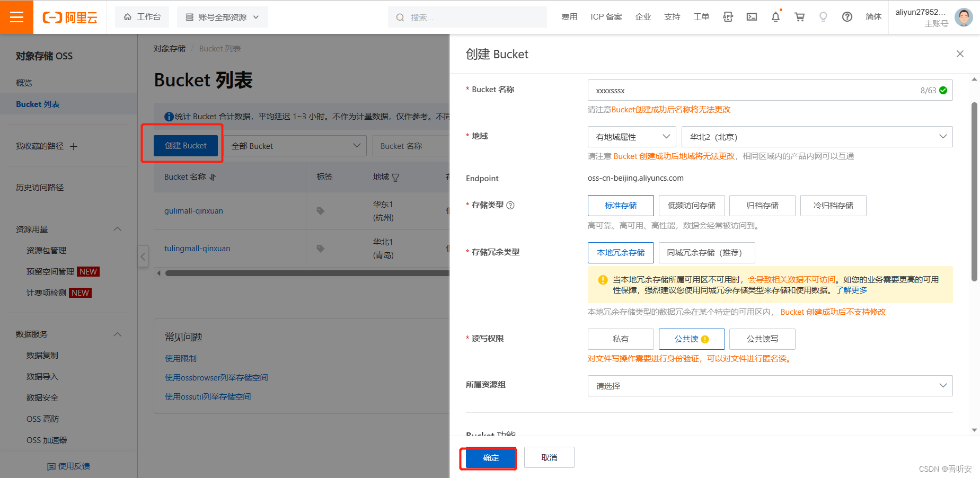Click 了解更多 link in warning
The width and height of the screenshot is (980, 478).
[x=852, y=290]
